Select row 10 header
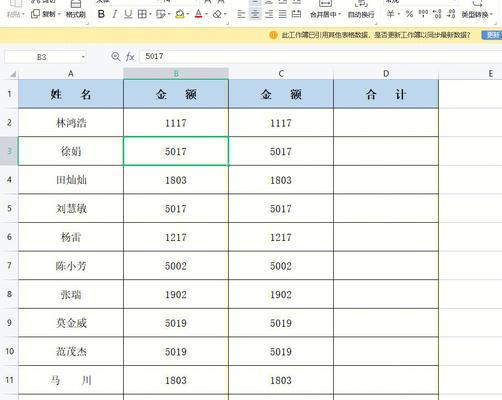The image size is (502, 400). (9, 351)
